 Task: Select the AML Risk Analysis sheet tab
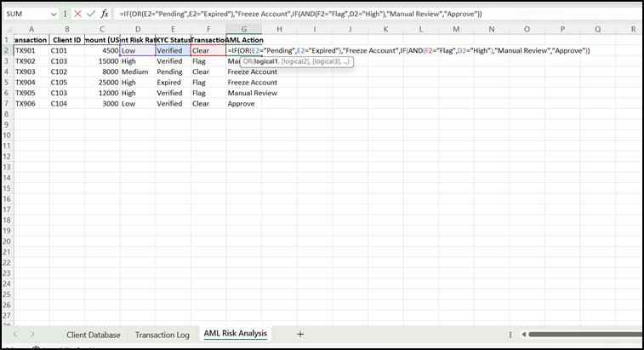236,334
